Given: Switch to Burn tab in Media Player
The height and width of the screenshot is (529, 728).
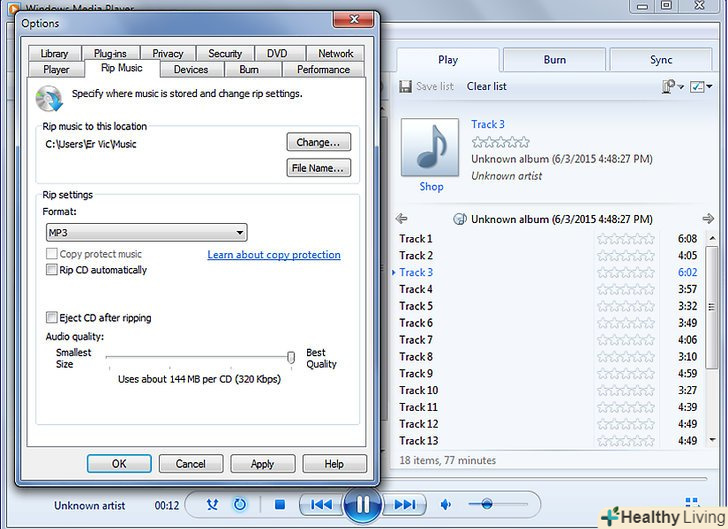Looking at the screenshot, I should [554, 59].
